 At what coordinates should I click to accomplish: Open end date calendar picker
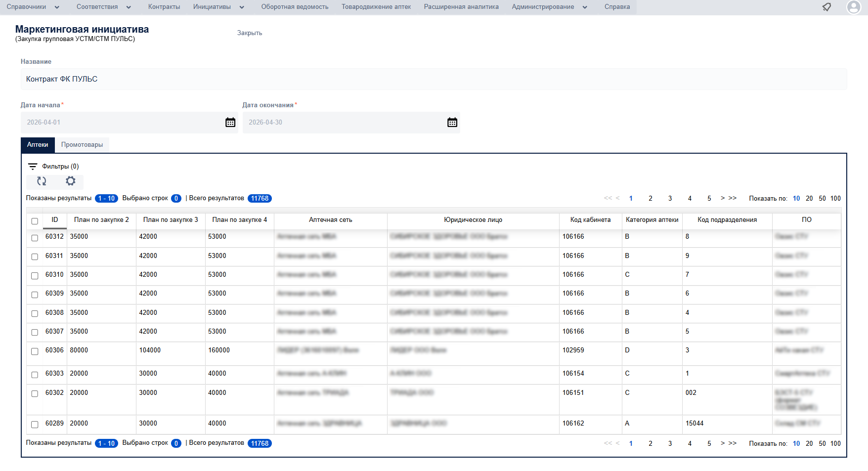[x=452, y=123]
